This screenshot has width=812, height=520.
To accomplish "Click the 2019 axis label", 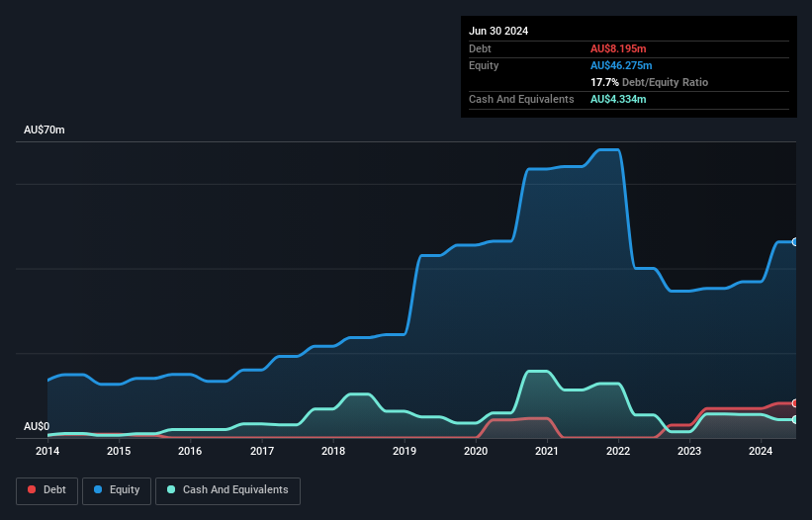I will click(405, 451).
